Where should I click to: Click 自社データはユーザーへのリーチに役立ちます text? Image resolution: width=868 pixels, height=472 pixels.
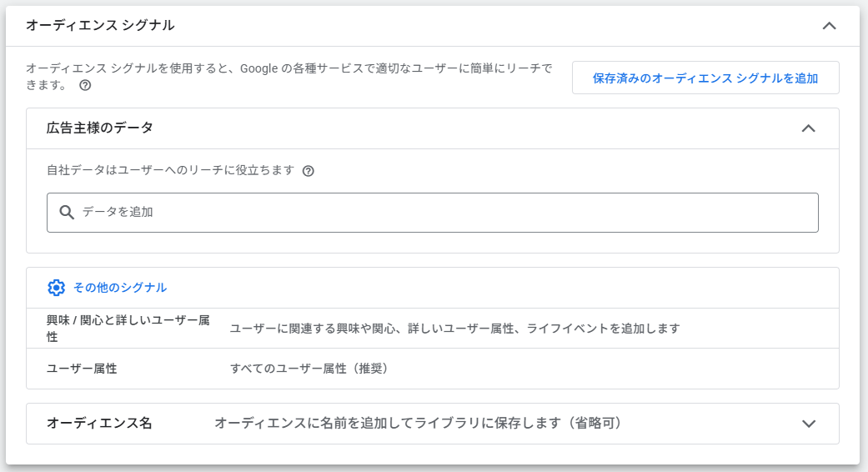[x=170, y=170]
